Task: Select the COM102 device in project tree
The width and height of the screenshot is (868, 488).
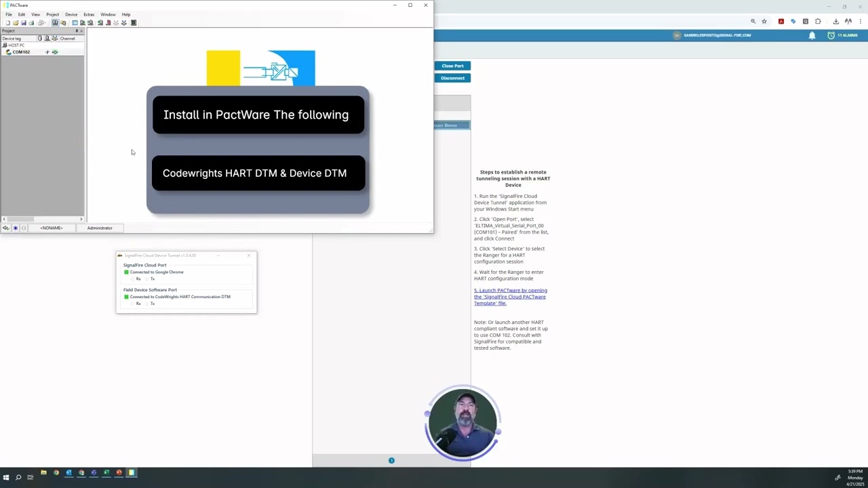Action: pos(21,52)
